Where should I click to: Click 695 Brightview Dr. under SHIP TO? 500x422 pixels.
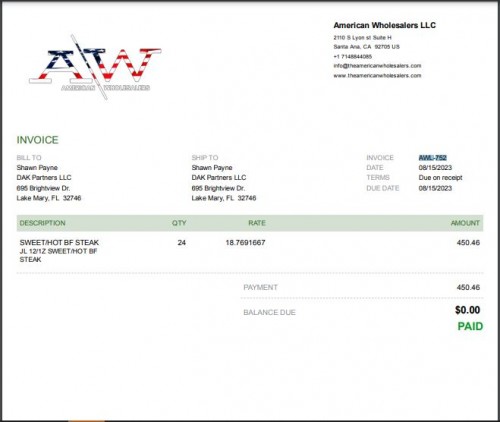click(218, 188)
